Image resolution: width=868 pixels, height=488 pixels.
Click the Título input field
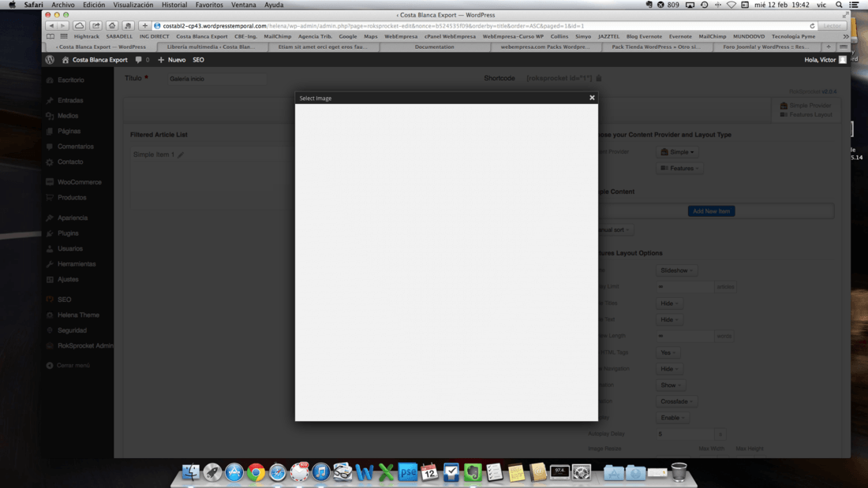(x=216, y=79)
